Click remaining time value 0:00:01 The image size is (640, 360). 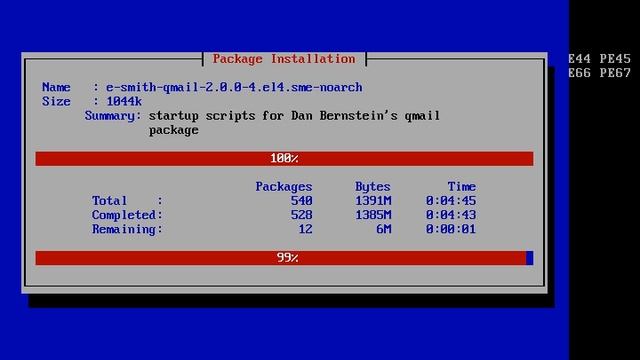[451, 229]
